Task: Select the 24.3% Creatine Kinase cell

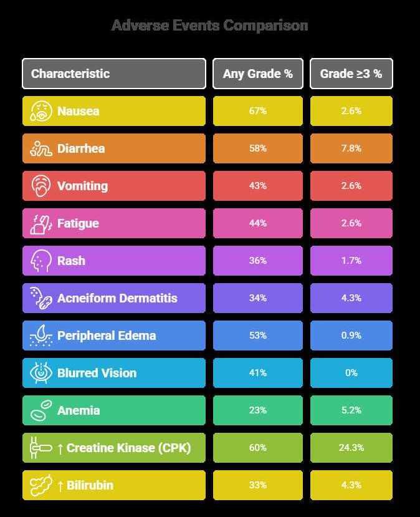Action: coord(351,448)
